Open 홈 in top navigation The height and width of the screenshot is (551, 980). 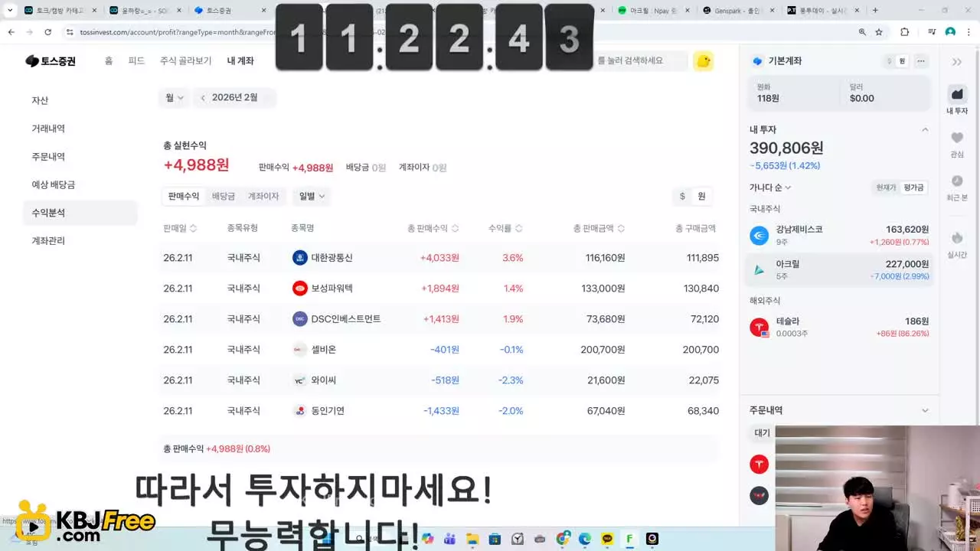[109, 61]
